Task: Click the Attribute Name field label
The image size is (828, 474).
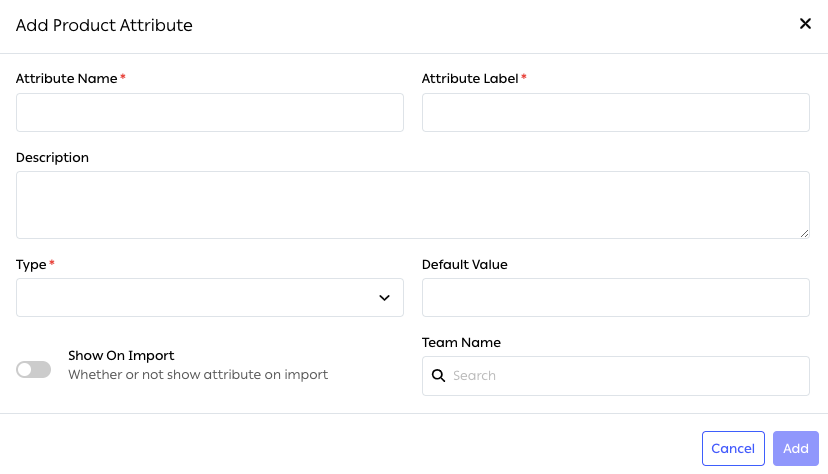Action: pos(66,78)
